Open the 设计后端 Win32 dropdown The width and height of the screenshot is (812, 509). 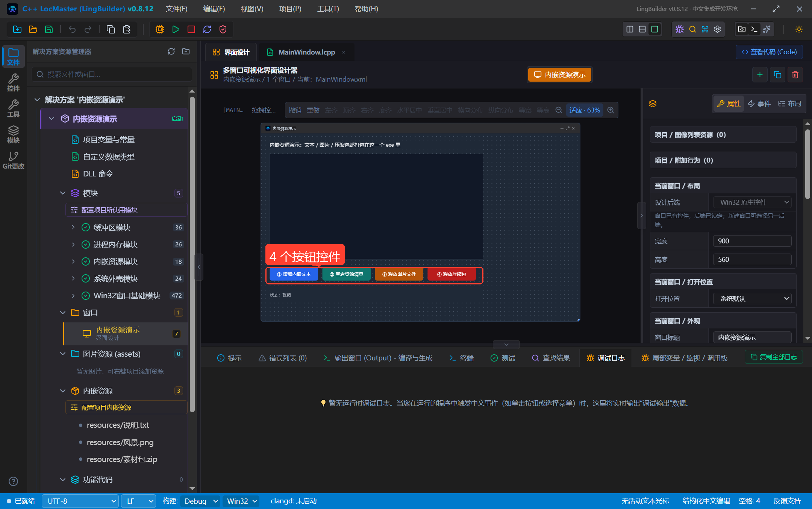[752, 202]
